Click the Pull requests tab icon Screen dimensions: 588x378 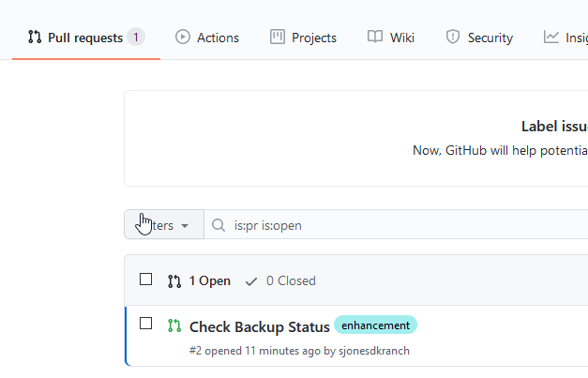coord(35,38)
